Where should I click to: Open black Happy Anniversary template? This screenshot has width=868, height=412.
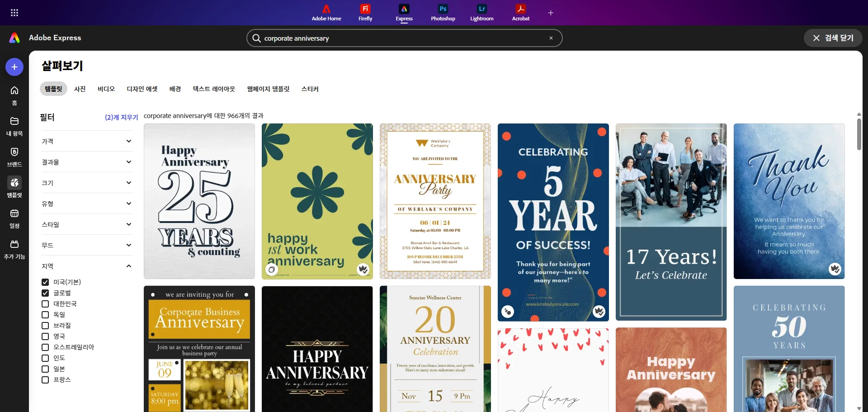point(317,349)
